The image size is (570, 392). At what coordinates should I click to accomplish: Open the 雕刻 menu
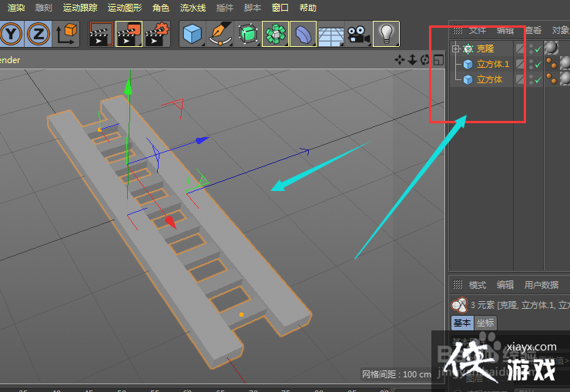pos(44,8)
